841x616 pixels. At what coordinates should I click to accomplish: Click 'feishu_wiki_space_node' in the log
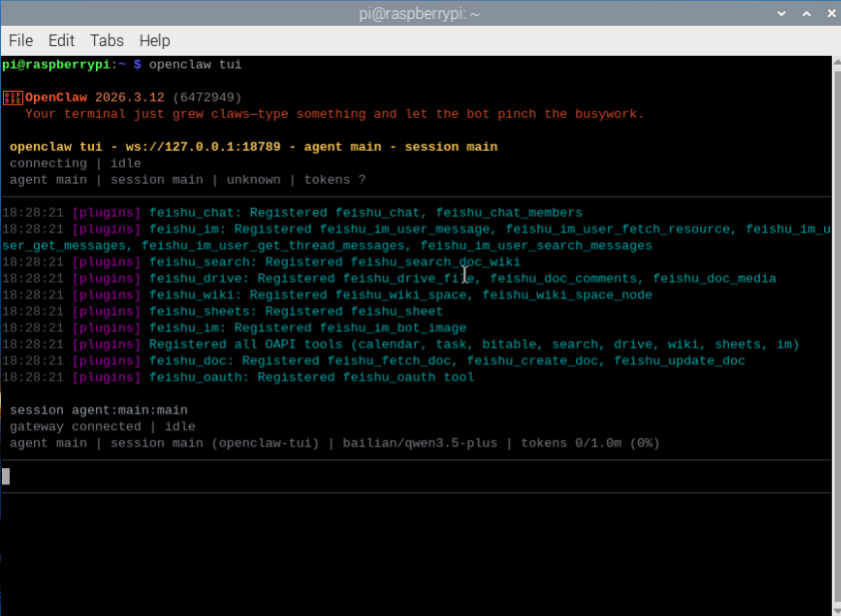coord(567,296)
